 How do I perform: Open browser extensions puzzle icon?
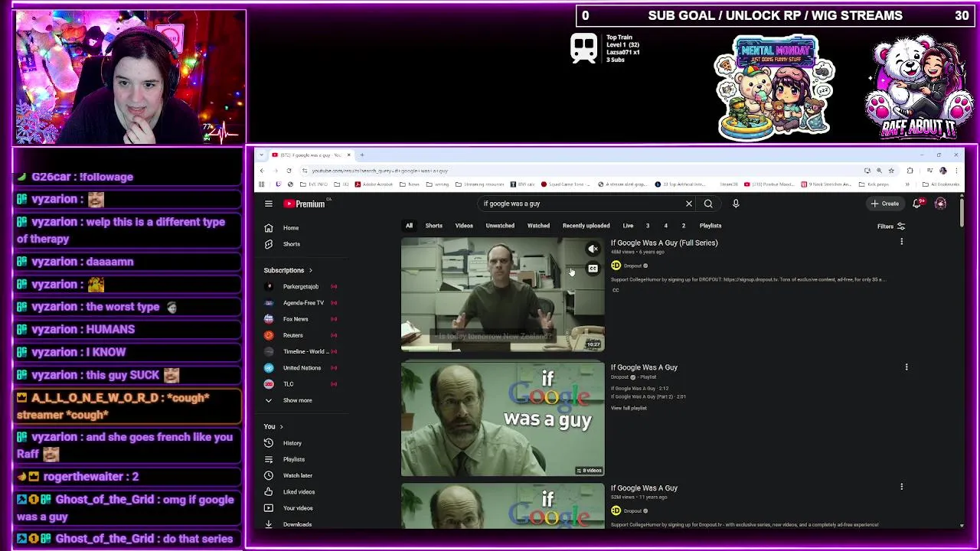(x=910, y=171)
